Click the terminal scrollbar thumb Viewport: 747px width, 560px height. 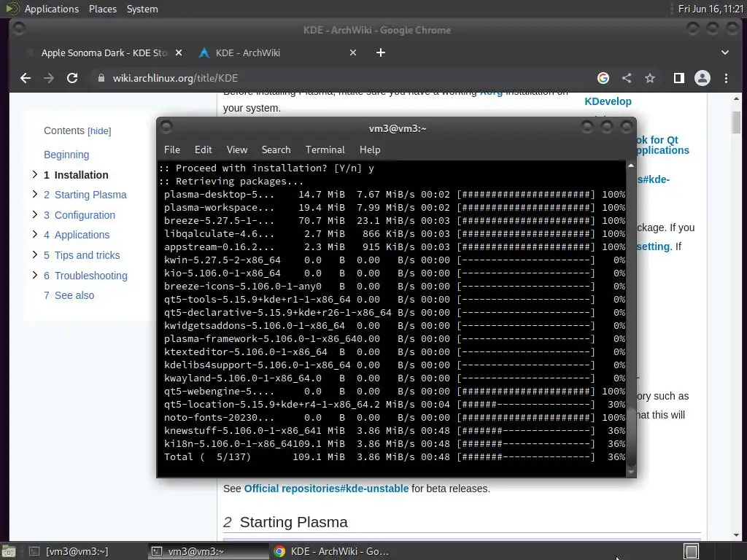tap(631, 436)
